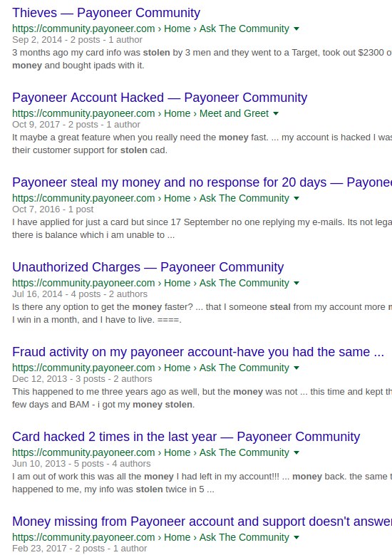Viewport: 392px width, 555px height.
Task: Expand URL dropdown arrow under Unauthorized Charges
Action: tap(296, 283)
